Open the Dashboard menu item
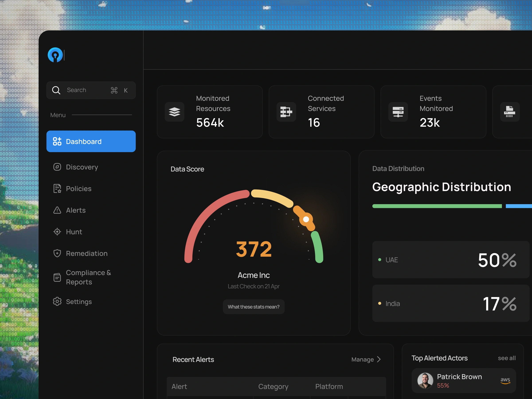Viewport: 532px width, 399px height. pos(91,141)
